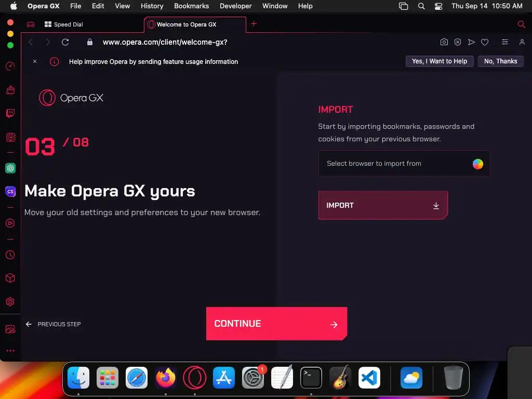This screenshot has height=399, width=532.
Task: Open Spotlight search in menu bar
Action: pos(421,6)
